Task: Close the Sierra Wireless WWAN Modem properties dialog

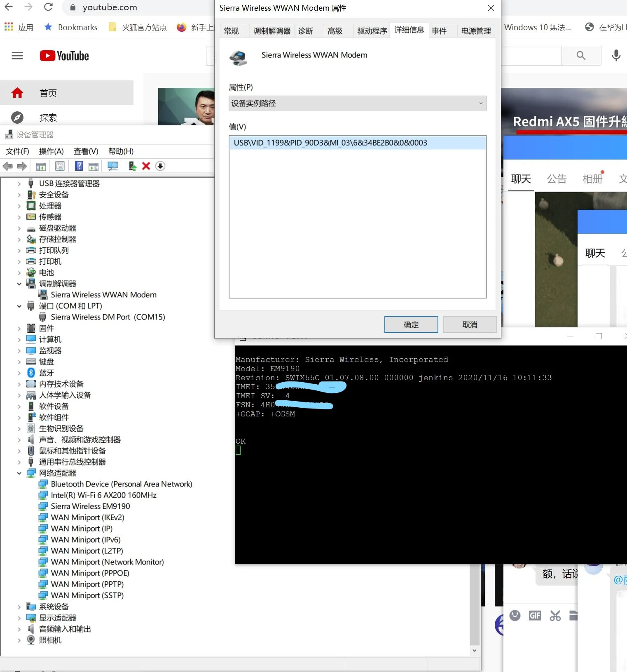Action: [x=491, y=8]
